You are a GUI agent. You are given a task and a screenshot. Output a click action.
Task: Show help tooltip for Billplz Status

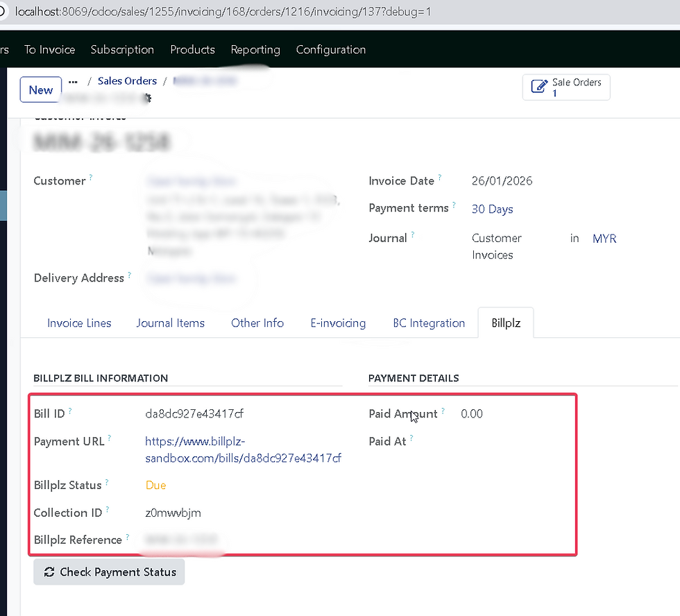107,481
